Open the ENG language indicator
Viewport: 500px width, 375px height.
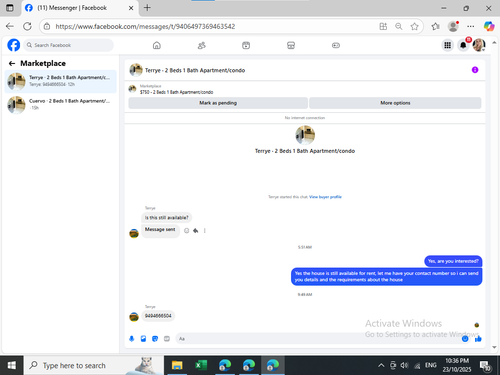click(x=431, y=365)
